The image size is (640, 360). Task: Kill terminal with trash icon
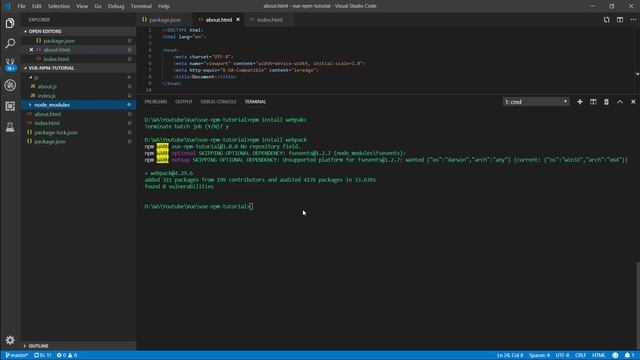606,102
